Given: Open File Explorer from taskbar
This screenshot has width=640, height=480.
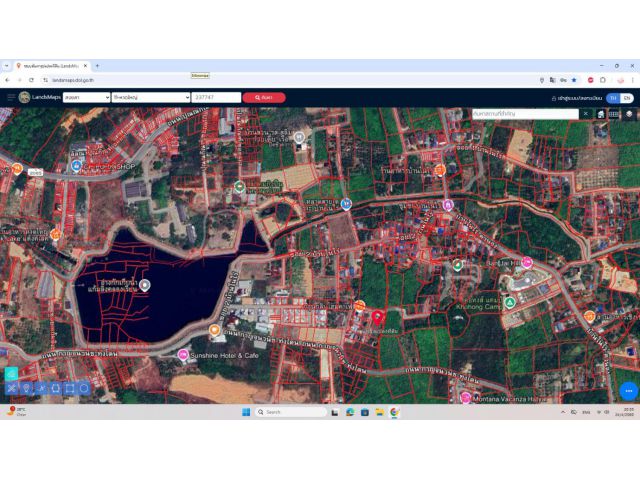Looking at the screenshot, I should [380, 412].
